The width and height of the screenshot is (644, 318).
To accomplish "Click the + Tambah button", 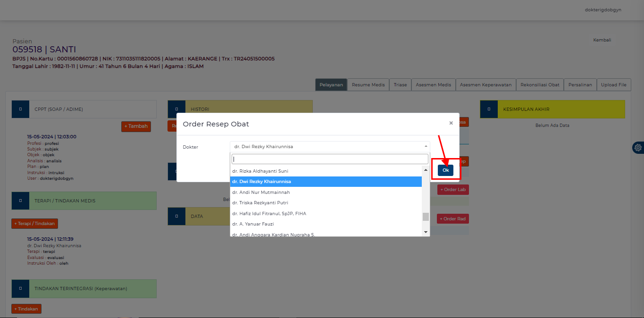I will tap(136, 126).
